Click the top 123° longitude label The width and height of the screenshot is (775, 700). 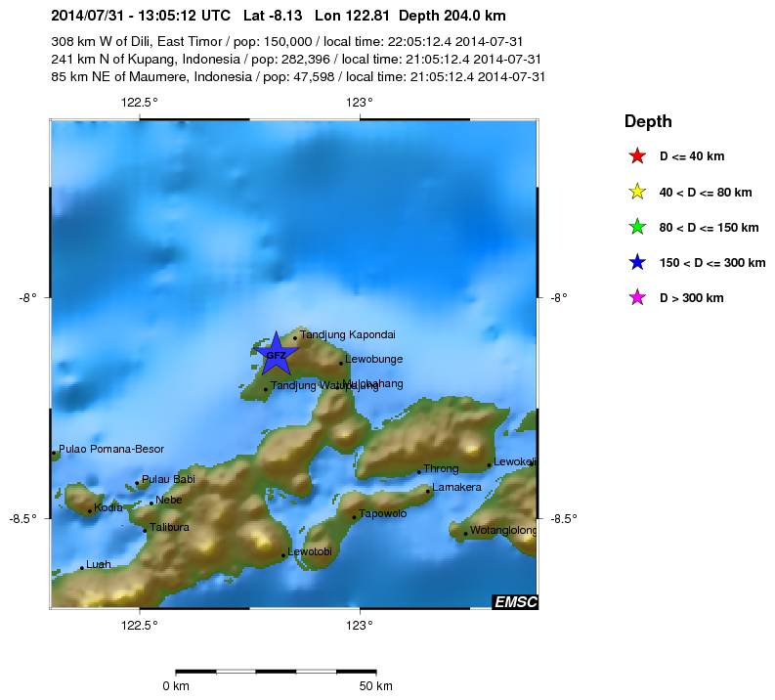click(x=360, y=103)
